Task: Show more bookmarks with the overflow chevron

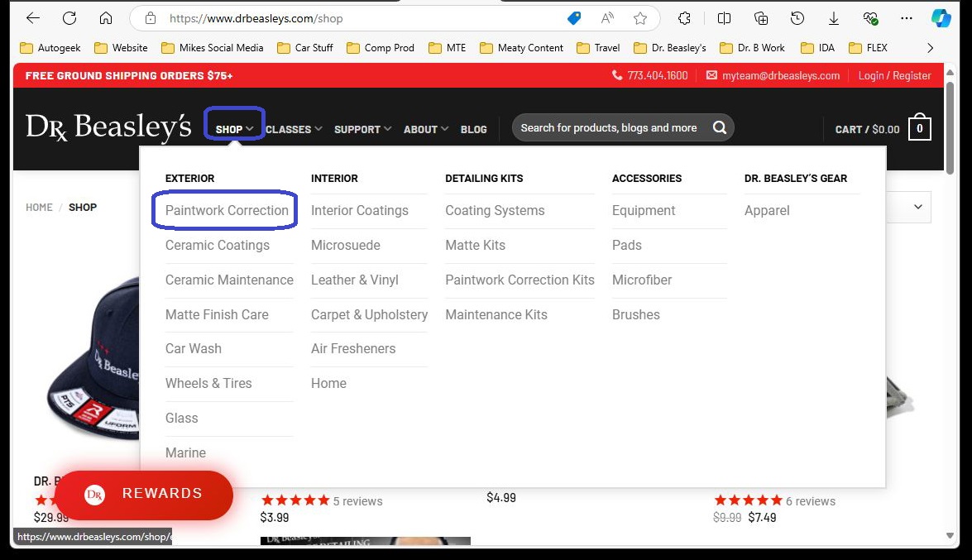Action: (x=930, y=48)
